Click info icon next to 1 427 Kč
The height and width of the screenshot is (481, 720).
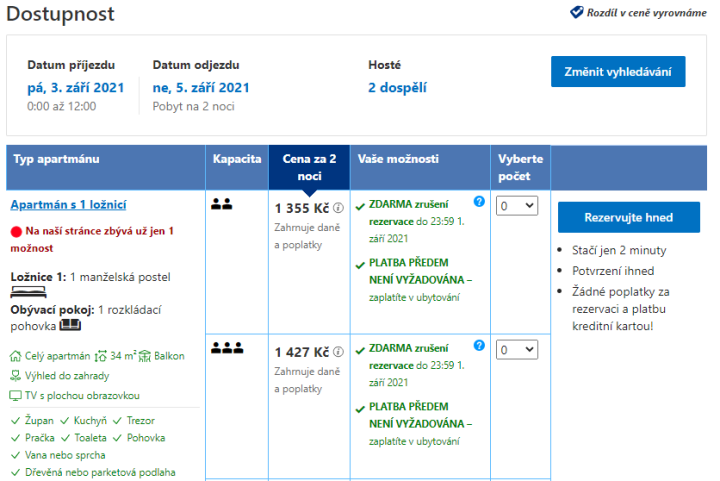338,353
